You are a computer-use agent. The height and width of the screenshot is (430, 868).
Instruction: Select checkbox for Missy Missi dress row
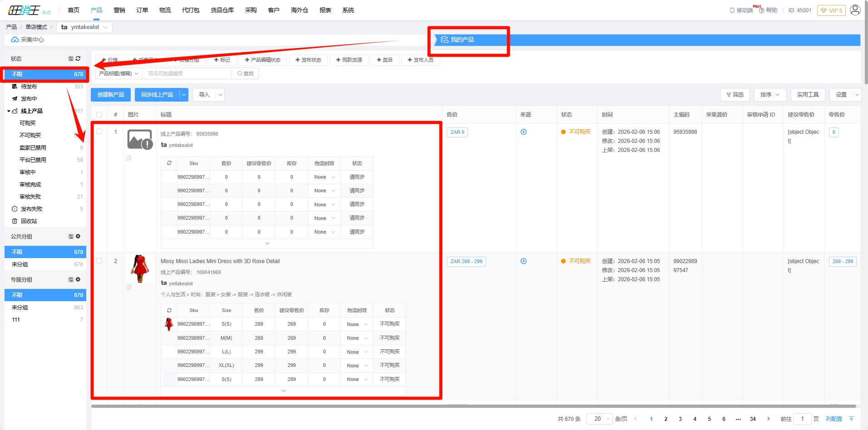pyautogui.click(x=99, y=261)
